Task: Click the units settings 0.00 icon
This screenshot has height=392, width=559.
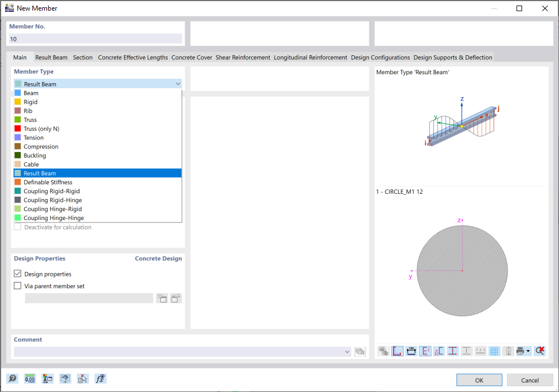Action: click(30, 379)
